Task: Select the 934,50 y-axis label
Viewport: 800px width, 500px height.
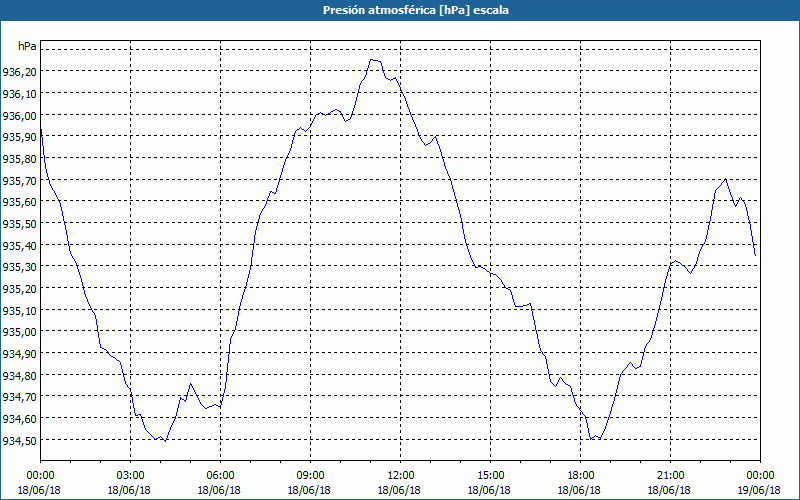Action: click(x=20, y=441)
